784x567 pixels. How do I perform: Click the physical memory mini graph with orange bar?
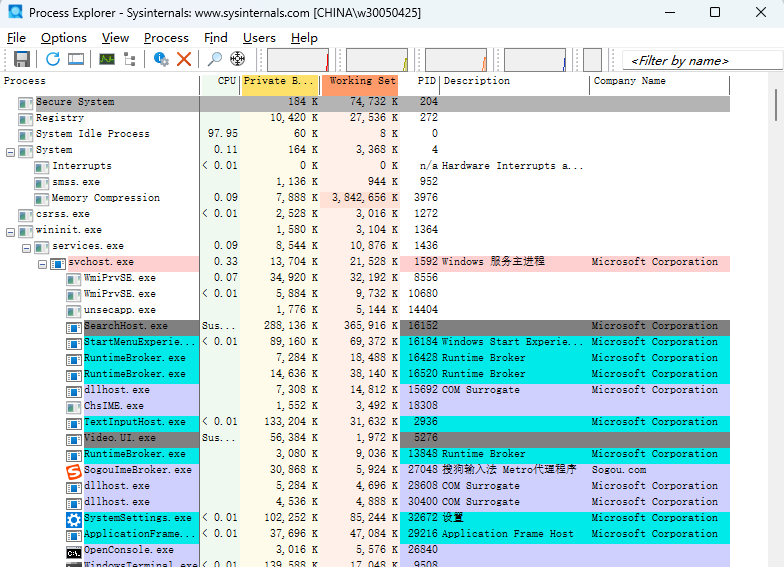456,60
